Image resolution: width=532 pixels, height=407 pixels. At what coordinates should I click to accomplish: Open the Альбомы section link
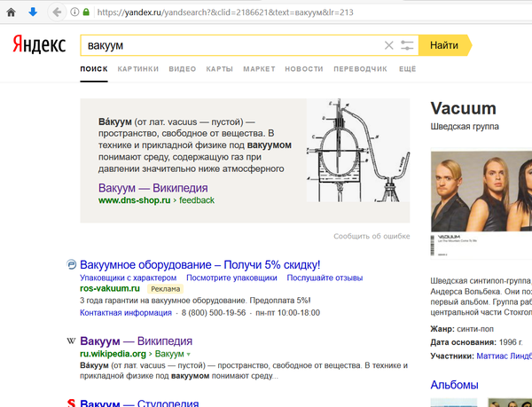click(454, 385)
